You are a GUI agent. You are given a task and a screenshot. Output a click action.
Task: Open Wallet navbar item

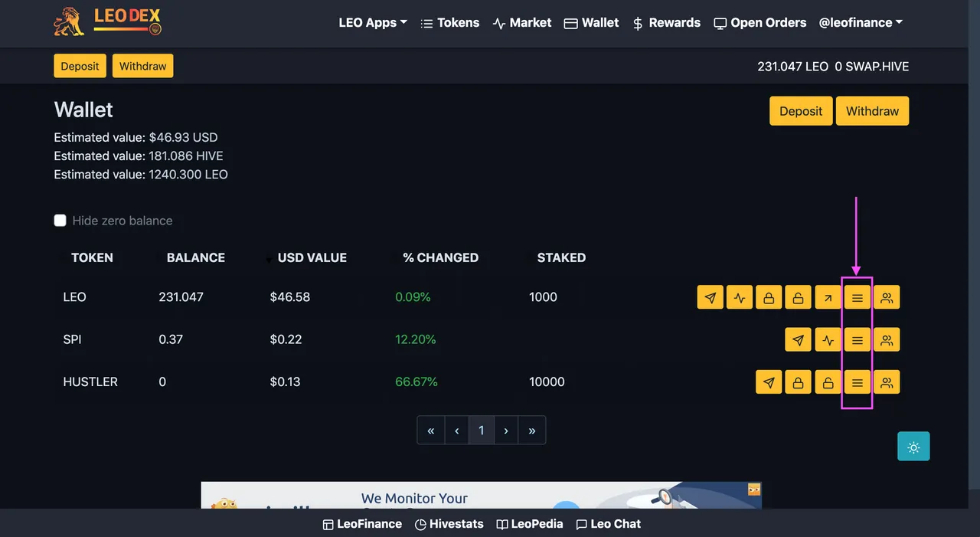click(591, 23)
